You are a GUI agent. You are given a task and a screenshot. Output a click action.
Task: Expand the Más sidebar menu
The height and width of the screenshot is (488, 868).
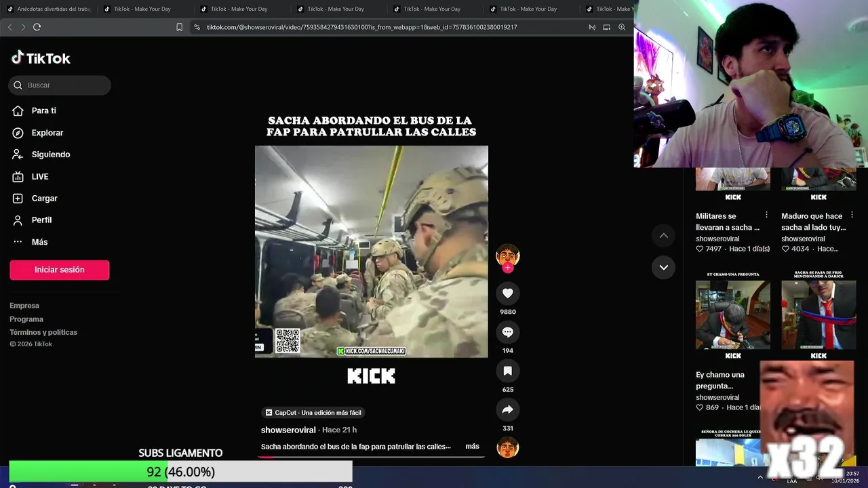[39, 242]
